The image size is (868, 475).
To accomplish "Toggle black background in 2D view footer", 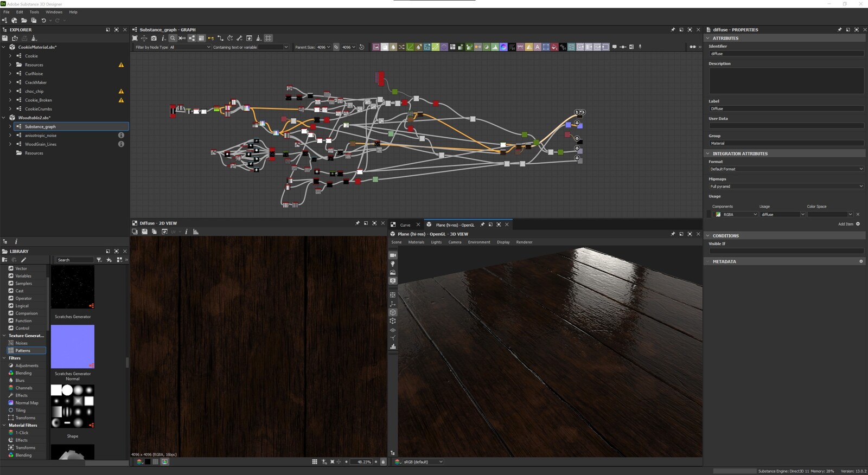I will pos(147,462).
